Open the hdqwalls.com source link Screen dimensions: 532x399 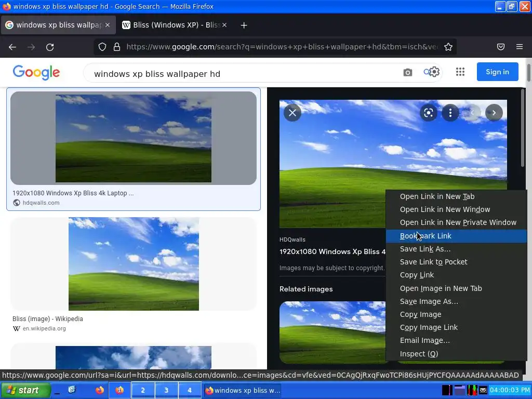coord(41,203)
